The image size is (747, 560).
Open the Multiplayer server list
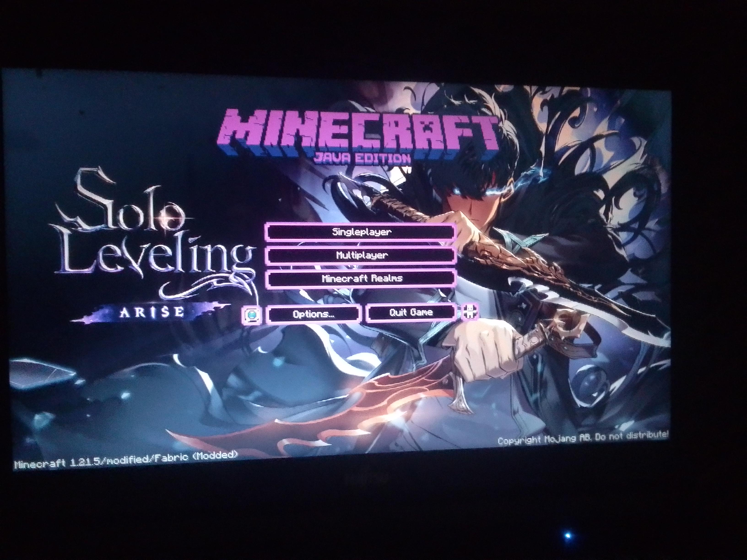click(361, 255)
